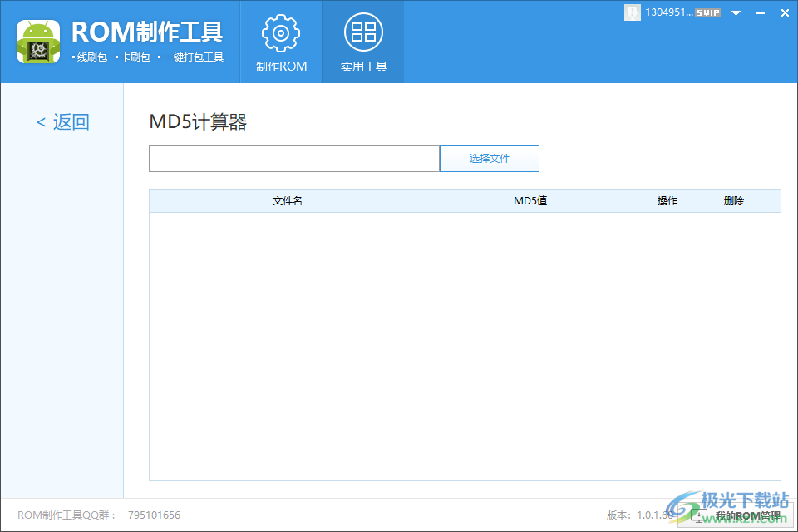
Task: Click the 选择文件 button
Action: tap(490, 158)
